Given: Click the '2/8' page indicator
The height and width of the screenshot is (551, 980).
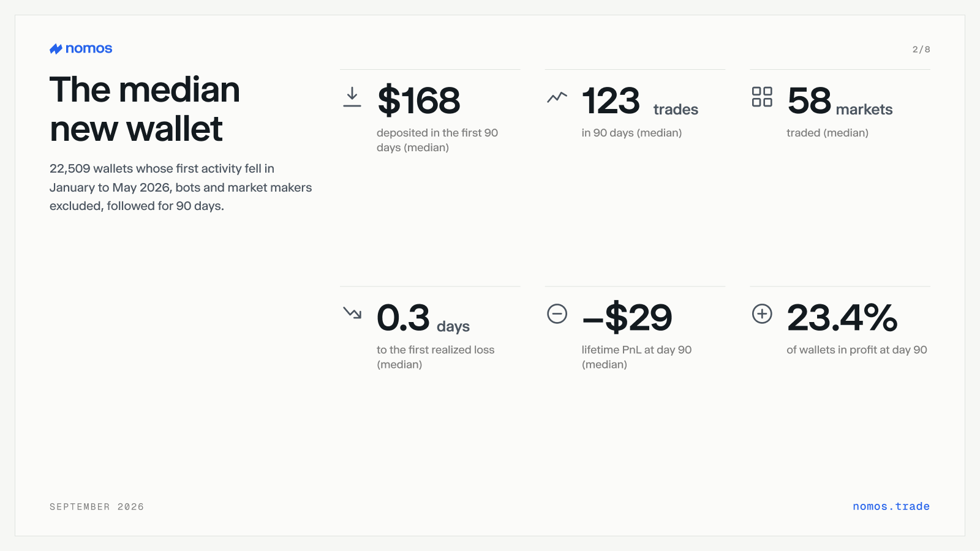Looking at the screenshot, I should click(x=921, y=50).
